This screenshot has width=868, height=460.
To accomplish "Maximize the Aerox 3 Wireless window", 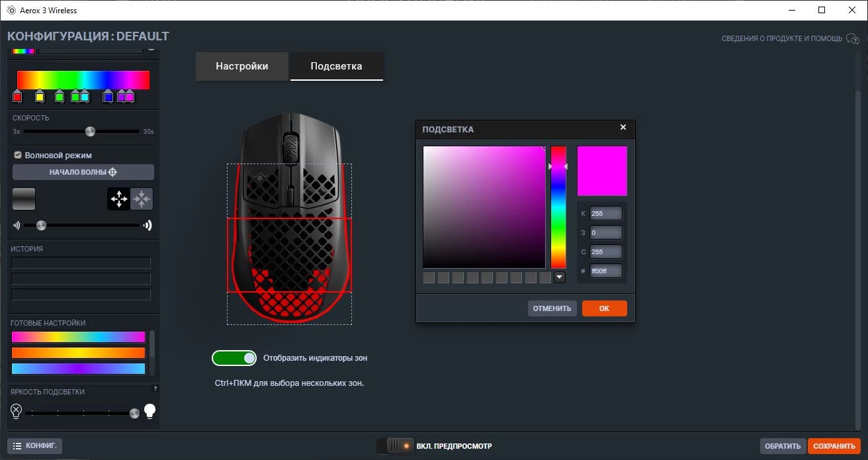I will [822, 10].
